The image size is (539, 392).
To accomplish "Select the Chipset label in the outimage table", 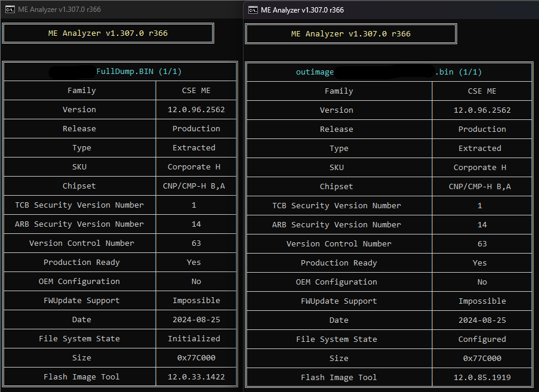I will pyautogui.click(x=336, y=187).
